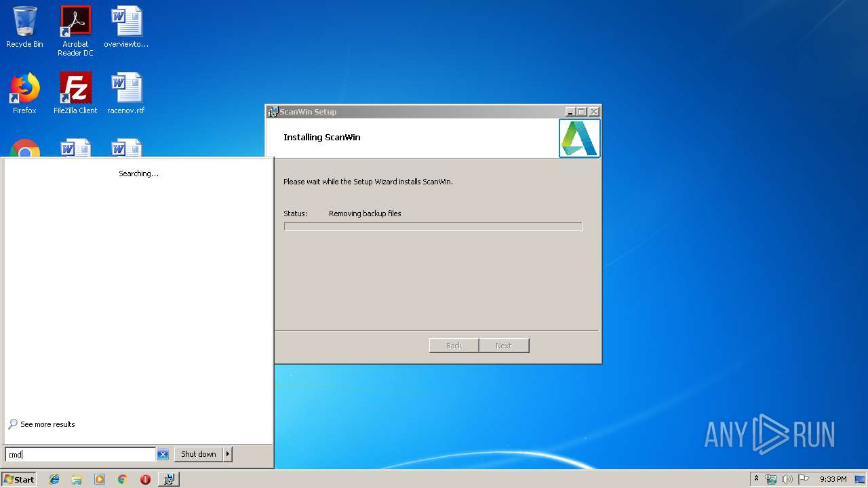Open the Recycle Bin desktop icon
This screenshot has width=868, height=488.
coord(24,27)
